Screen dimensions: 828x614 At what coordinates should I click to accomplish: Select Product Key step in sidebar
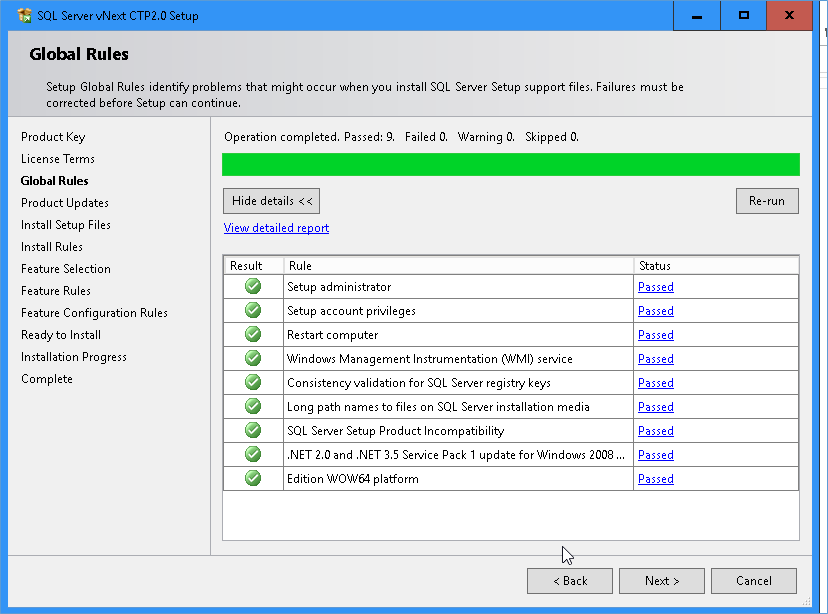pyautogui.click(x=53, y=137)
